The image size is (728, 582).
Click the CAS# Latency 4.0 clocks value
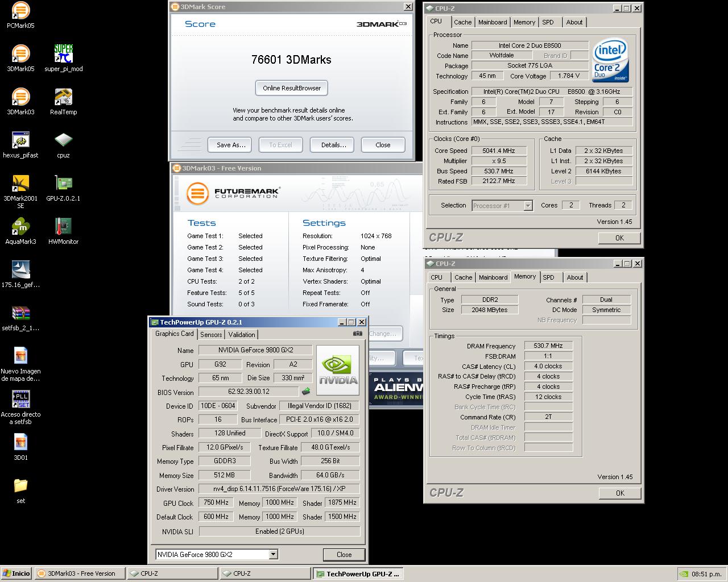coord(548,366)
